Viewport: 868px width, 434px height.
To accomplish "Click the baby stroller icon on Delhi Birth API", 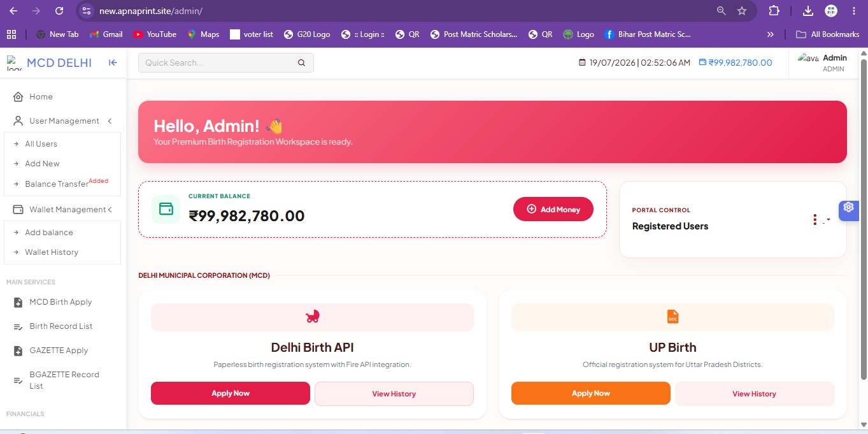I will click(x=313, y=317).
